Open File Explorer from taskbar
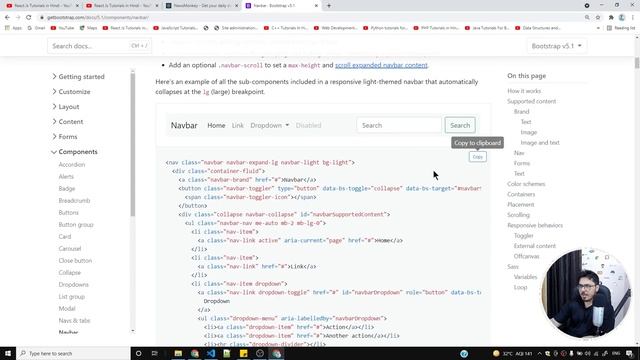Screen dimensions: 640x360 pyautogui.click(x=178, y=353)
